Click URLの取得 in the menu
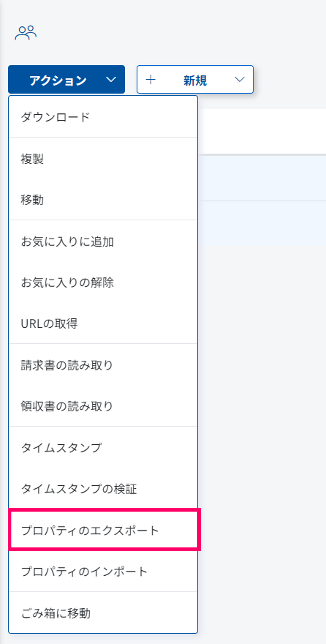 (x=49, y=324)
